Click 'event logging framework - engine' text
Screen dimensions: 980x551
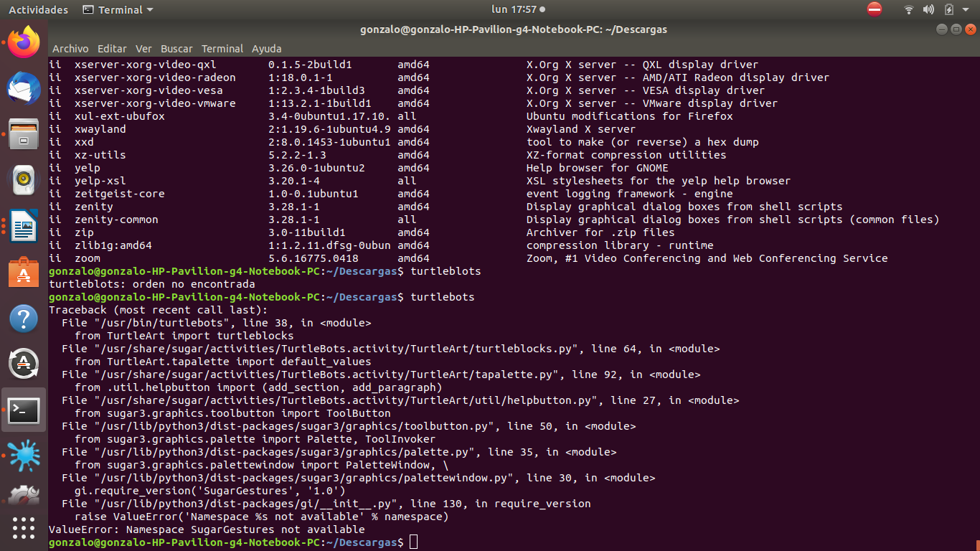(x=629, y=194)
